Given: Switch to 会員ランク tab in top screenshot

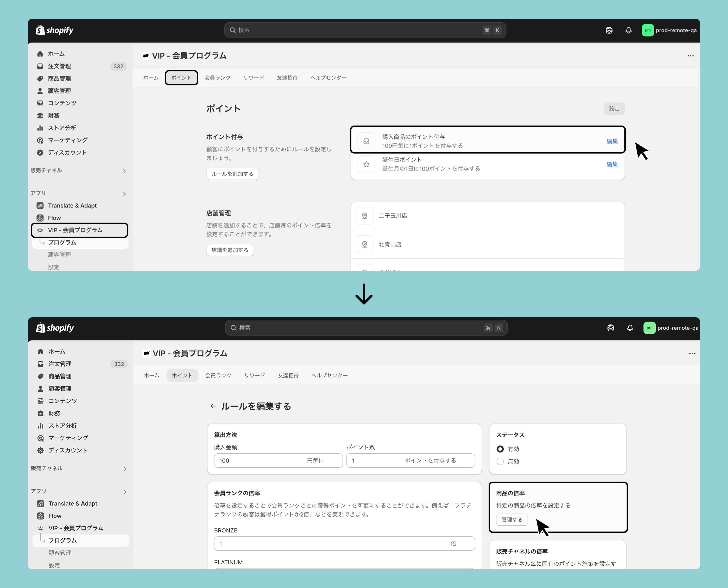Looking at the screenshot, I should (217, 78).
